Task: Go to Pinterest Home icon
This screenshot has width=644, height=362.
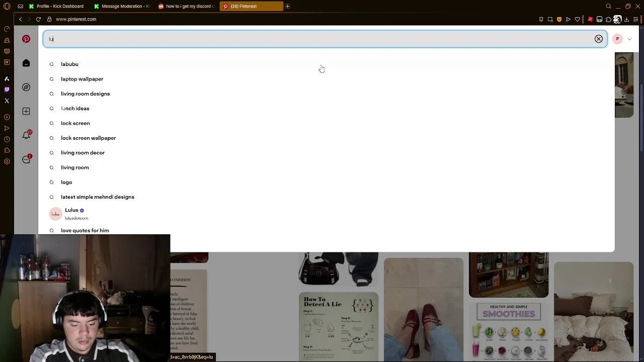Action: (26, 63)
